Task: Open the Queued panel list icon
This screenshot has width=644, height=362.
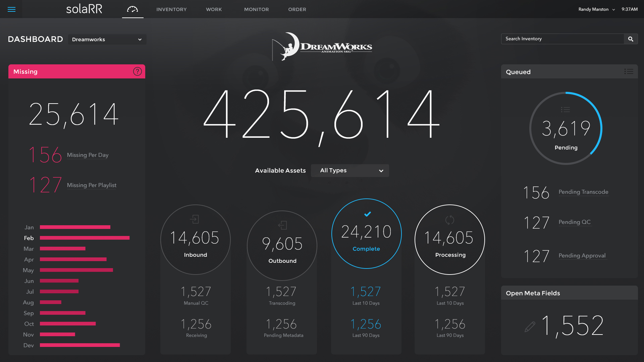Action: [629, 71]
